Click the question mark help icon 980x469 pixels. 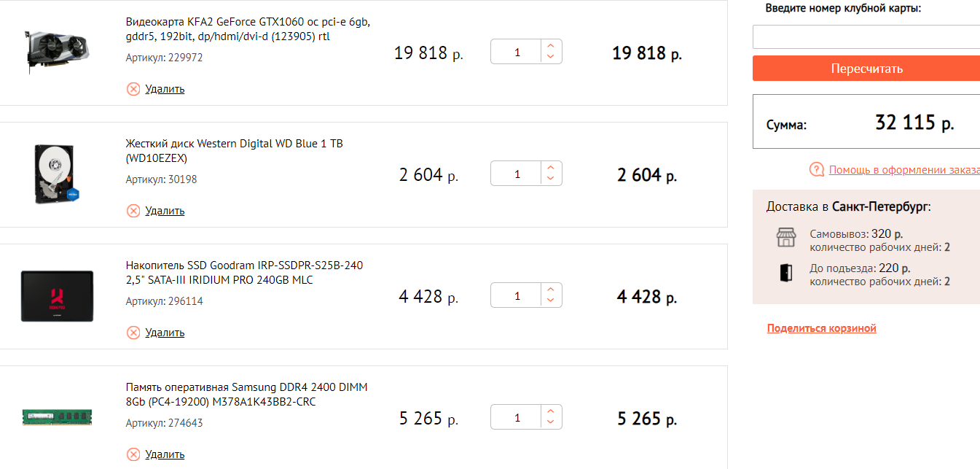click(x=817, y=170)
